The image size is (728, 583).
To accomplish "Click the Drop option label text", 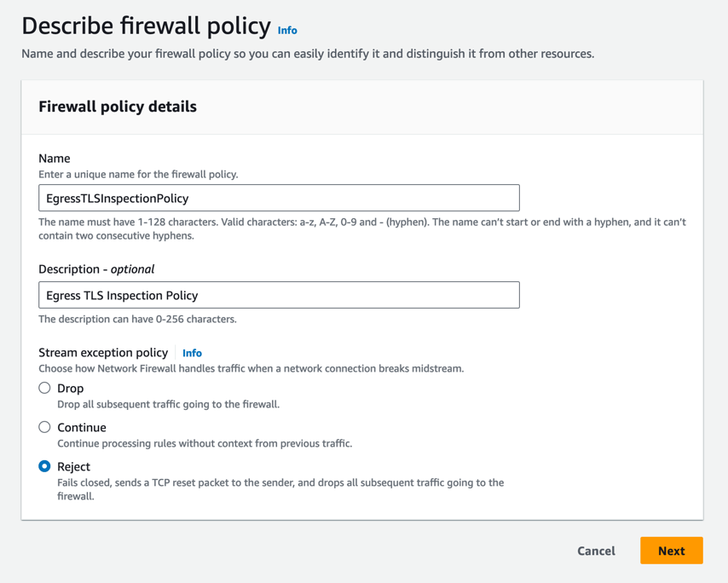I will coord(70,388).
